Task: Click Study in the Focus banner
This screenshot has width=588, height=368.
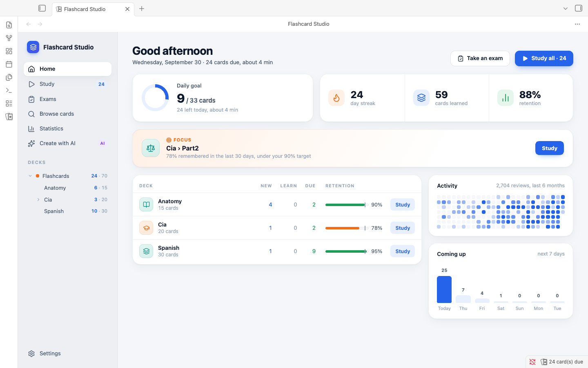Action: click(x=550, y=148)
